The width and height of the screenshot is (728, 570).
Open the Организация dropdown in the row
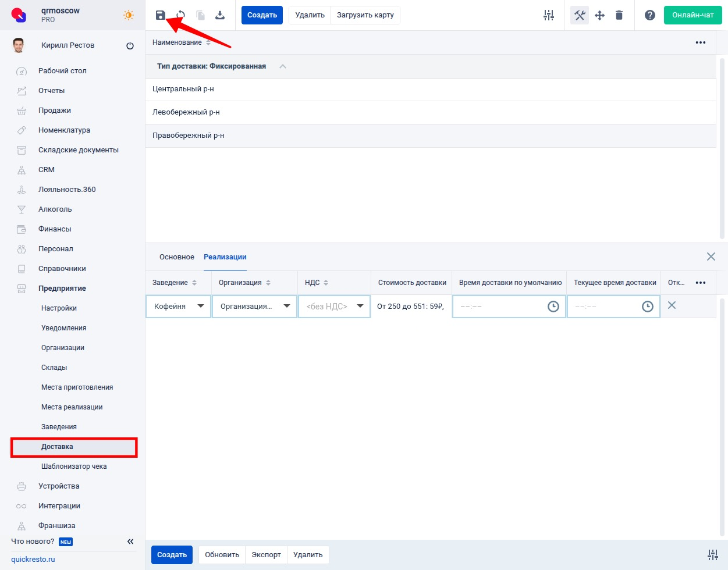pos(254,307)
